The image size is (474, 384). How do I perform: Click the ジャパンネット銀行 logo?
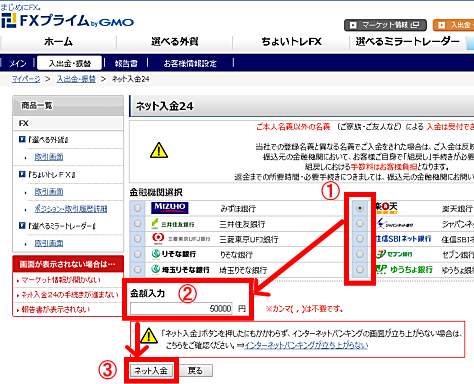click(395, 224)
